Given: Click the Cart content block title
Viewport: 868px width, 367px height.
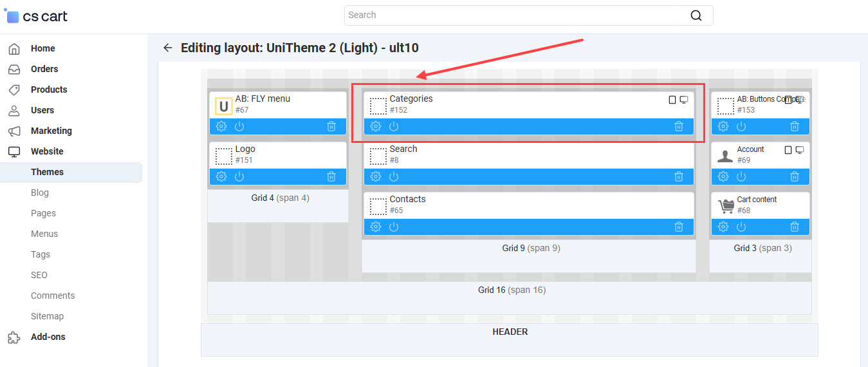Looking at the screenshot, I should point(757,200).
